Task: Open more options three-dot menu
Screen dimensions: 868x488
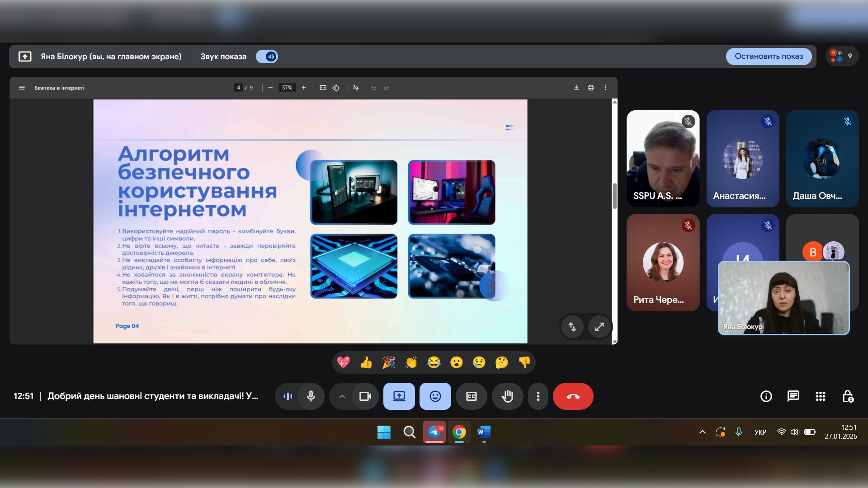Action: (x=538, y=396)
